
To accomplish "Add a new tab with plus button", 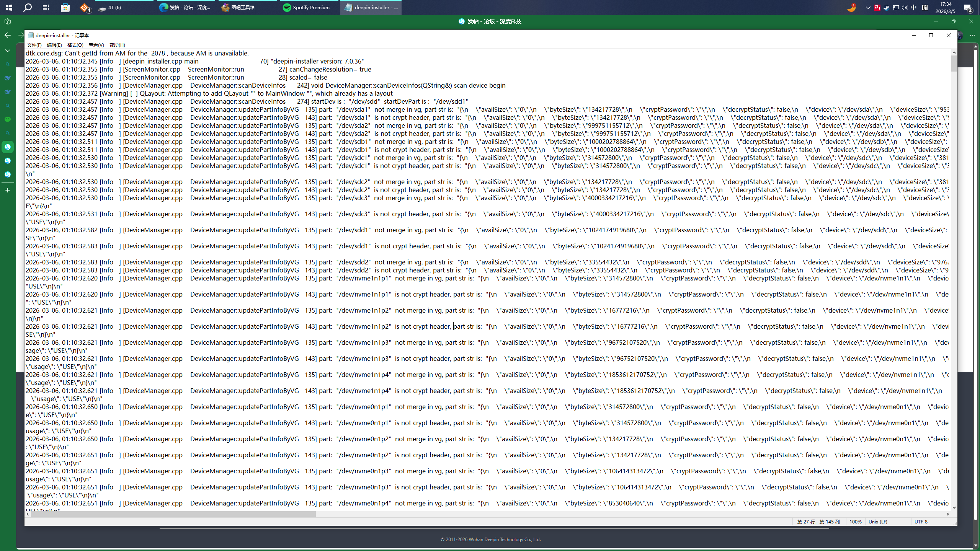I will pos(8,190).
